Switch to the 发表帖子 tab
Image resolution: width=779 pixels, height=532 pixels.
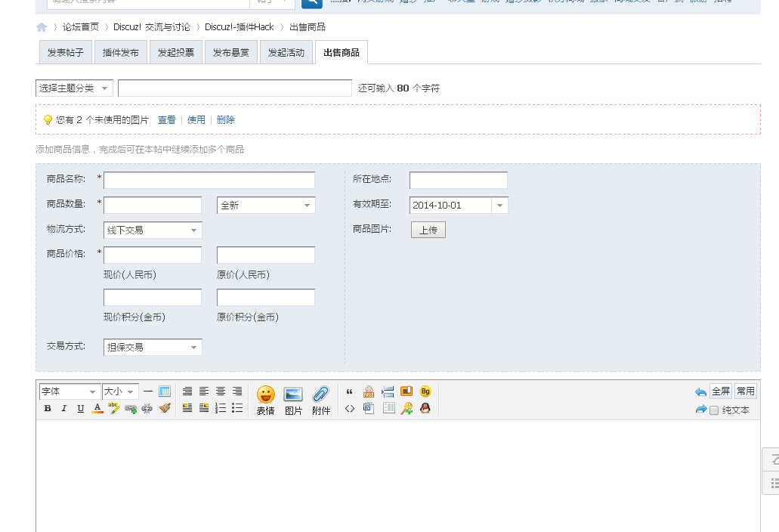click(66, 53)
